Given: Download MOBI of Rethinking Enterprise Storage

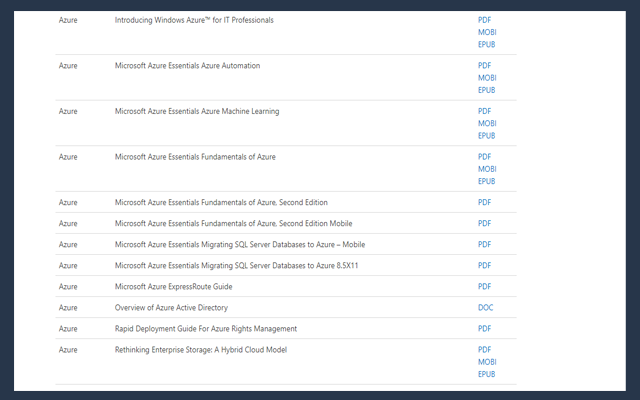Looking at the screenshot, I should click(x=487, y=362).
